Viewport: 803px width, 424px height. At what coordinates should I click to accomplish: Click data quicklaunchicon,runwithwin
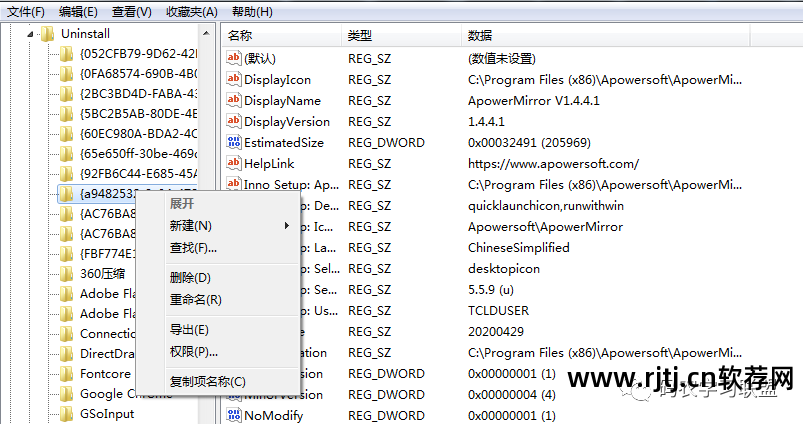tap(545, 206)
